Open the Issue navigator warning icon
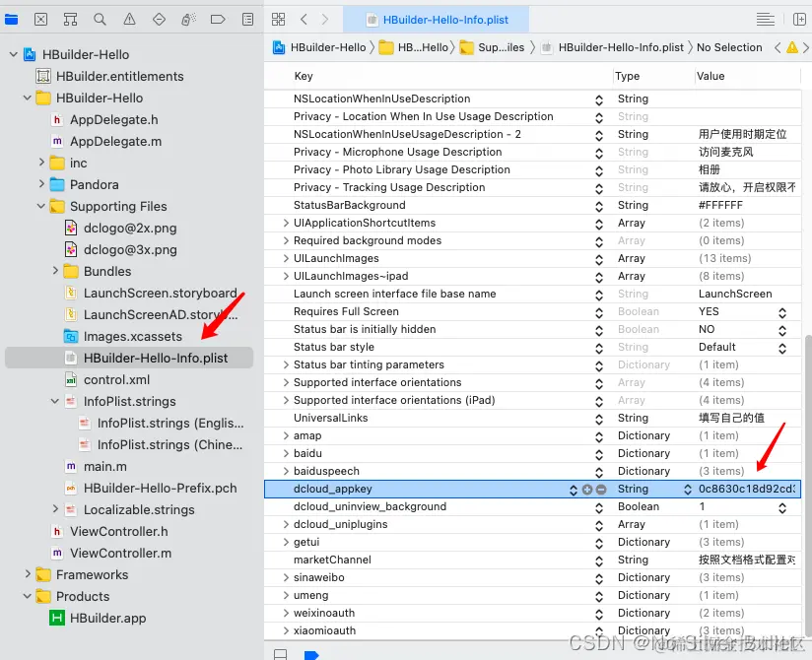The height and width of the screenshot is (660, 812). pyautogui.click(x=129, y=20)
